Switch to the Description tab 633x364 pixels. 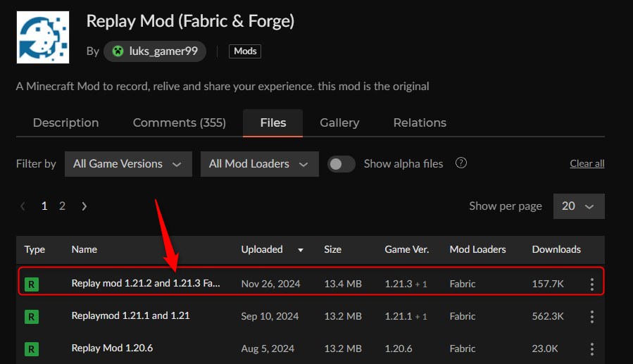(x=65, y=123)
